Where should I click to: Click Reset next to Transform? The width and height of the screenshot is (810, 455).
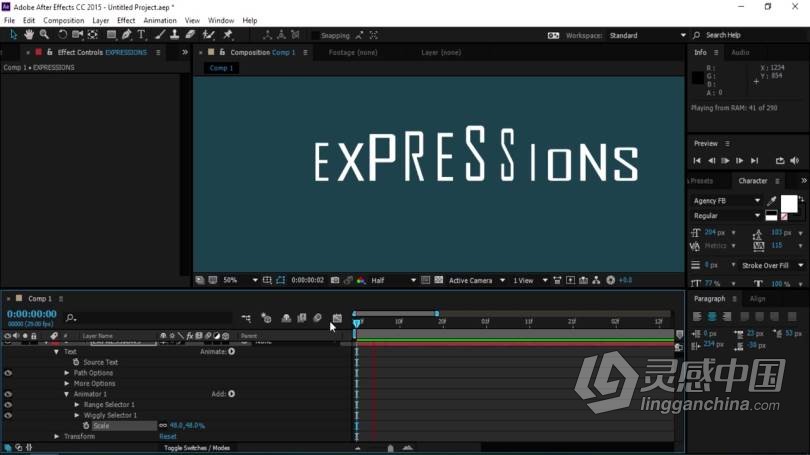(x=167, y=436)
